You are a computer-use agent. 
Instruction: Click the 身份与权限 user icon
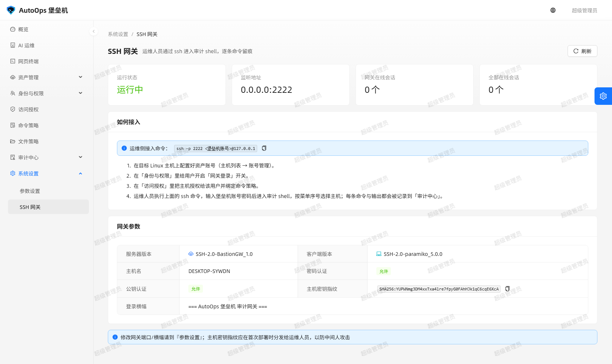point(13,93)
